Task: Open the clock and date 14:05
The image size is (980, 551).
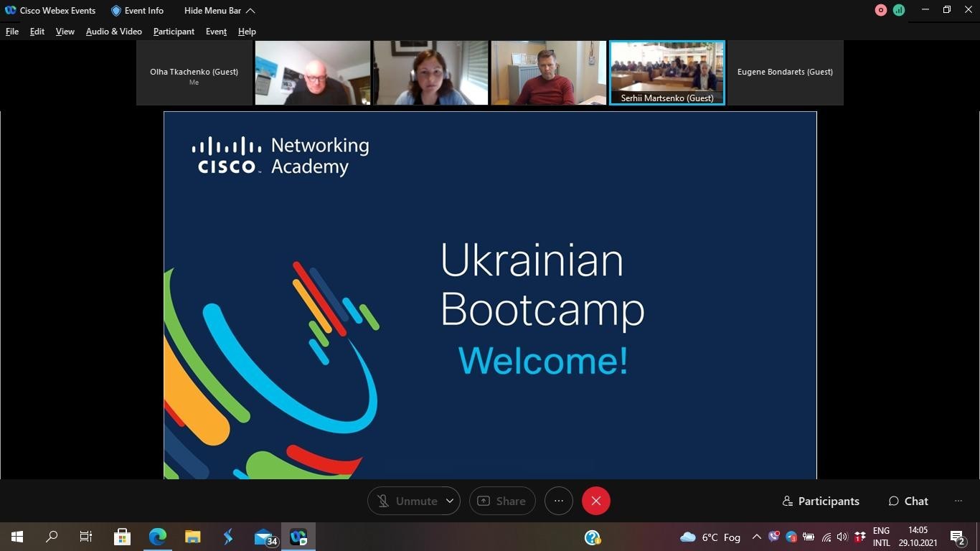Action: click(918, 537)
